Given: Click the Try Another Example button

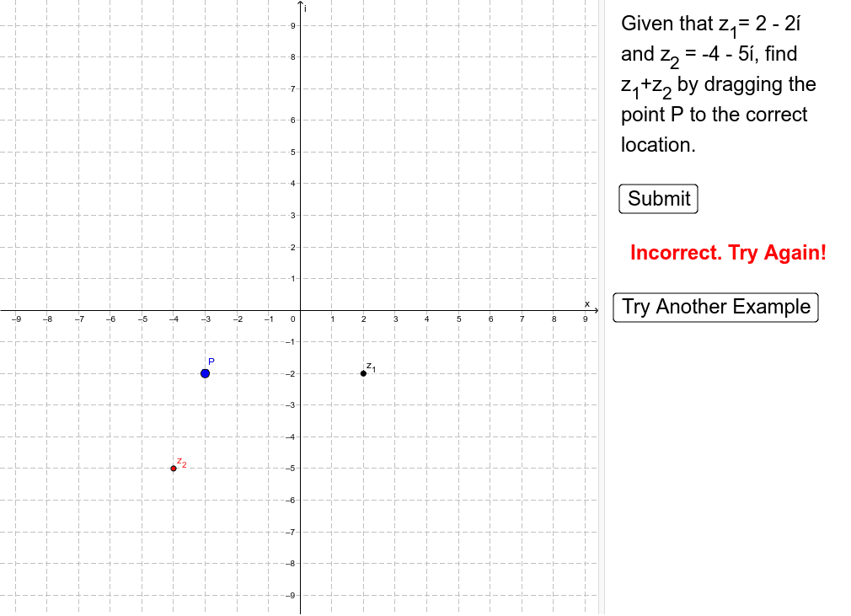Looking at the screenshot, I should [715, 307].
